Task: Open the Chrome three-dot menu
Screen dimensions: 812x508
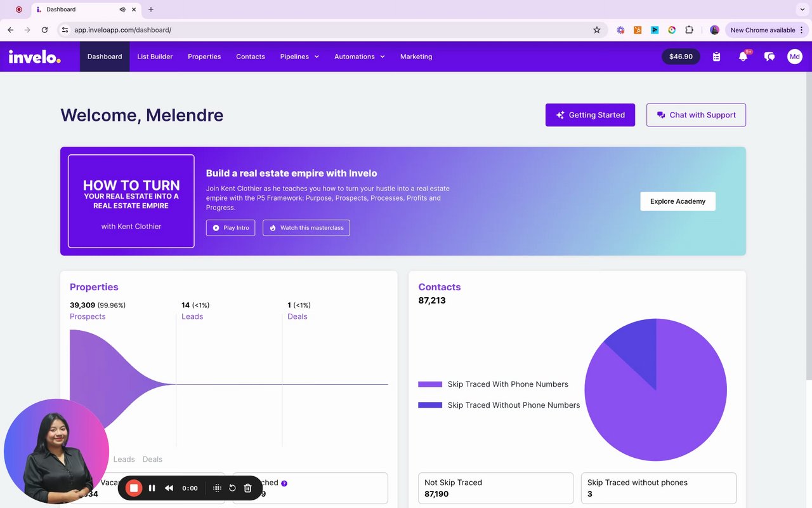Action: click(802, 30)
